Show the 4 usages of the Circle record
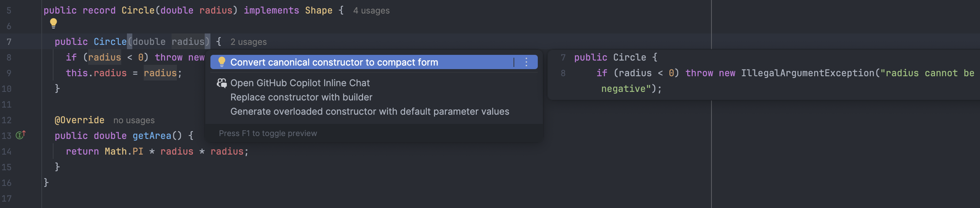The height and width of the screenshot is (208, 980). [x=371, y=11]
